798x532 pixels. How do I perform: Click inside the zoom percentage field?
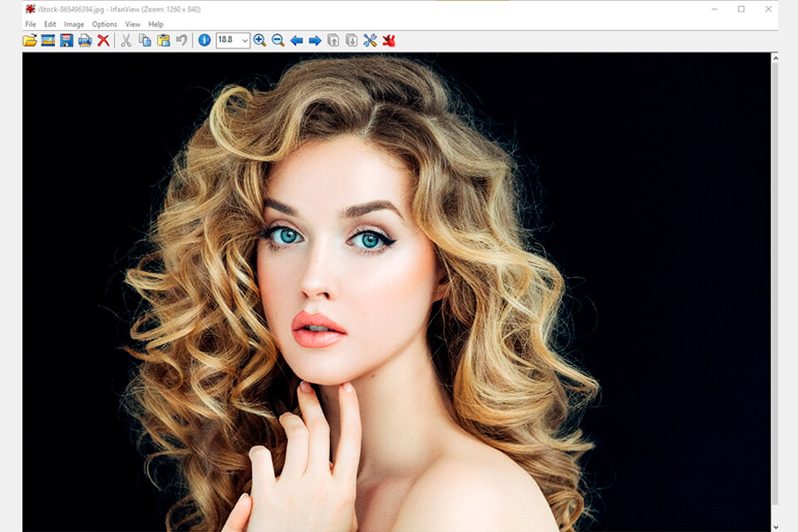coord(226,39)
